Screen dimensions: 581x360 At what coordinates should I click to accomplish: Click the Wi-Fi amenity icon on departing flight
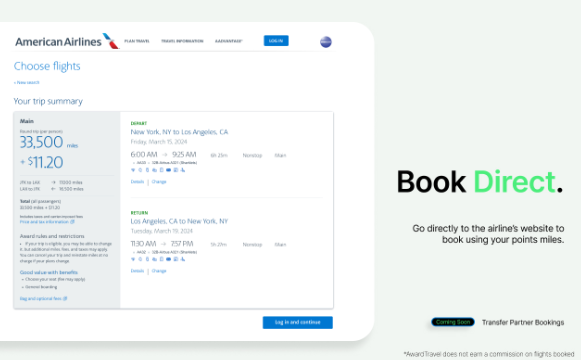[133, 170]
